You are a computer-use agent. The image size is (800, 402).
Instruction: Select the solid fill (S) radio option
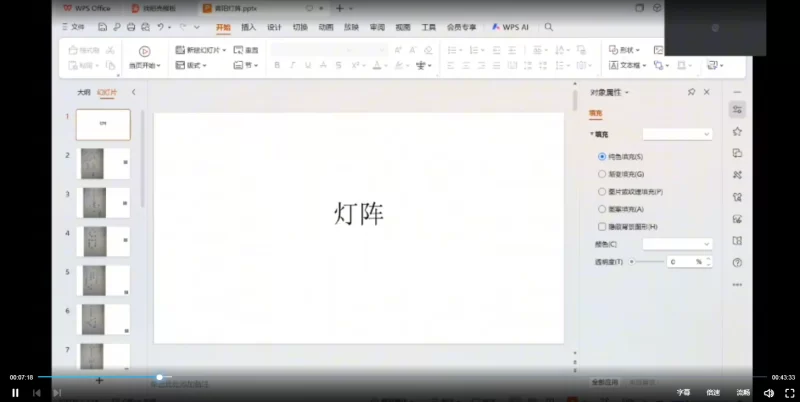point(602,157)
